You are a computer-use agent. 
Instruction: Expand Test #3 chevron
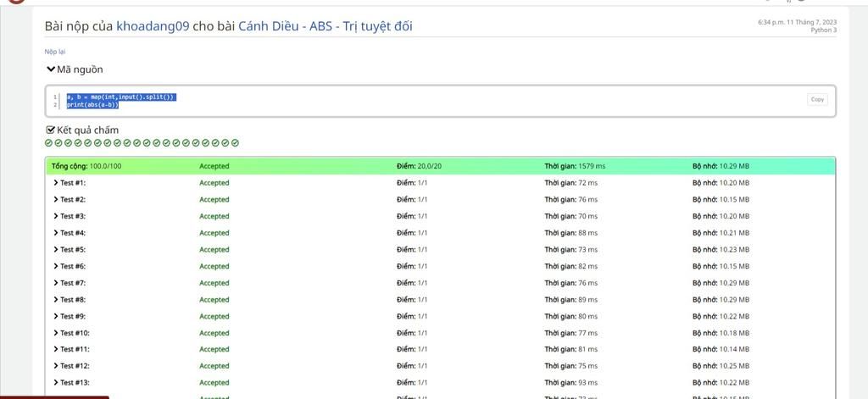click(56, 216)
